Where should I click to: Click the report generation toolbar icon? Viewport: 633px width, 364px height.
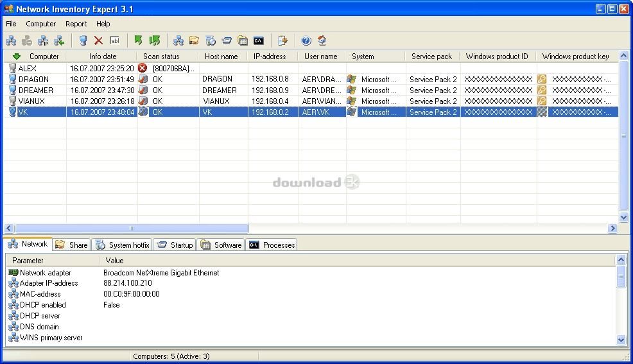282,40
